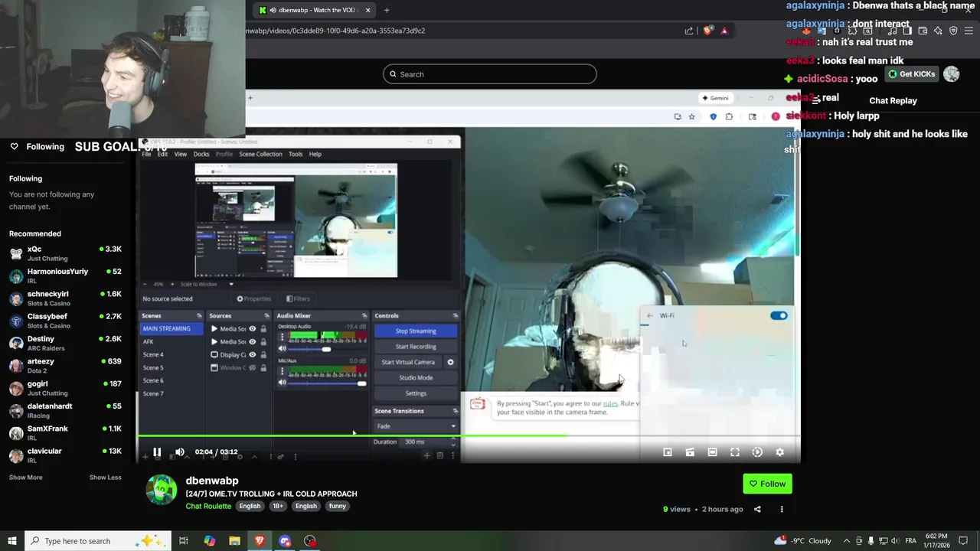Open the clavicular recommended channel
Viewport: 980px width, 551px height.
tap(65, 455)
